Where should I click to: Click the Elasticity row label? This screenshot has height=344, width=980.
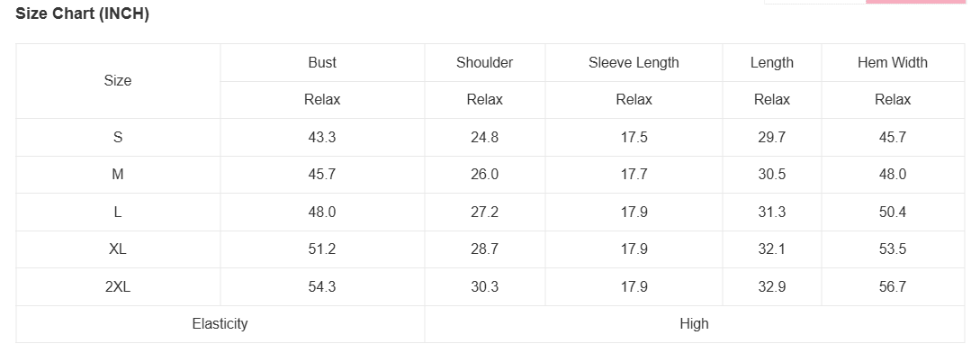point(220,324)
